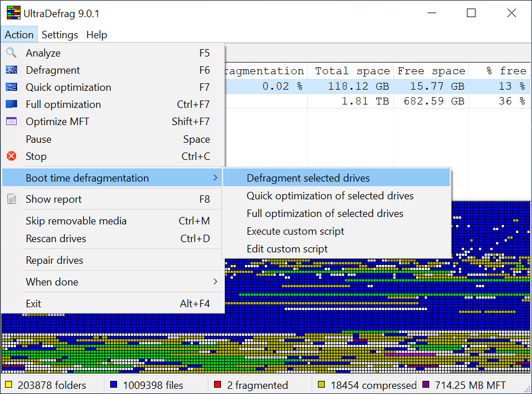Sort by the % free column header
Viewport: 532px width, 394px height.
tap(505, 71)
